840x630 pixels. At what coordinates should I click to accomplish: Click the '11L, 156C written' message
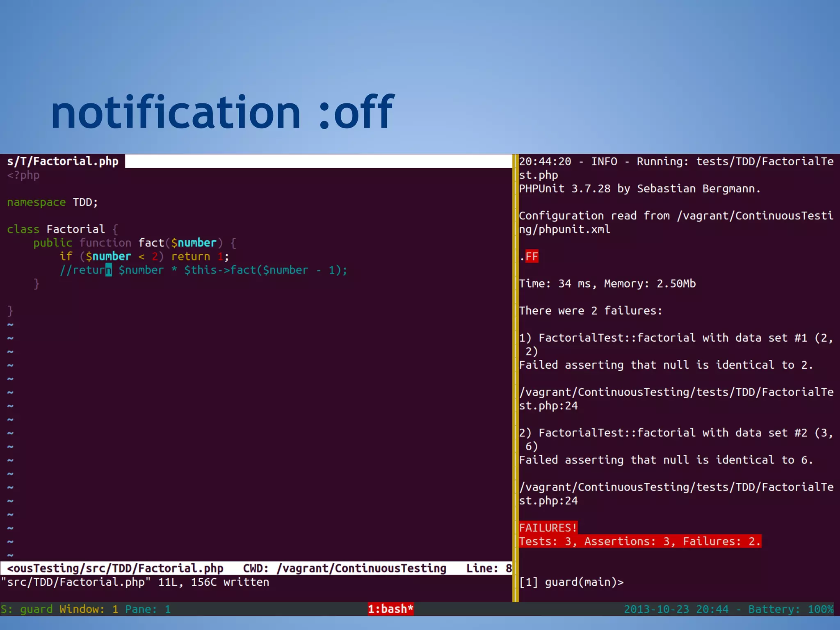tap(214, 582)
